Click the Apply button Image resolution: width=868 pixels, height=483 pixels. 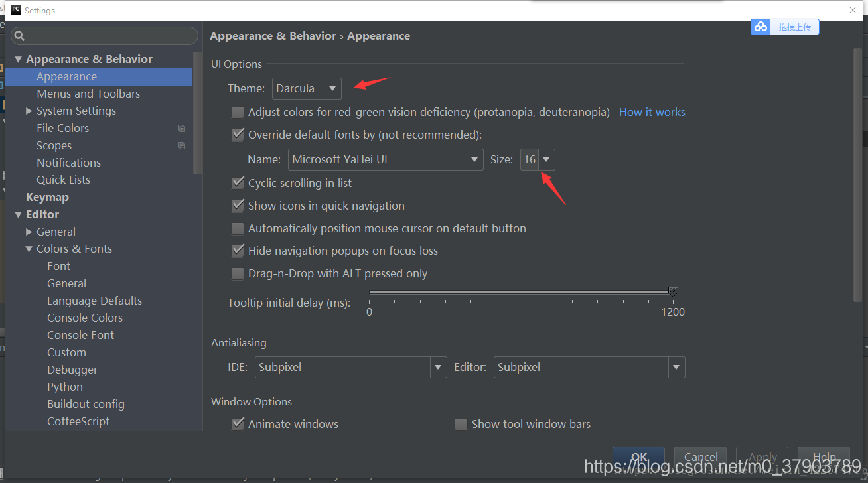[x=762, y=457]
